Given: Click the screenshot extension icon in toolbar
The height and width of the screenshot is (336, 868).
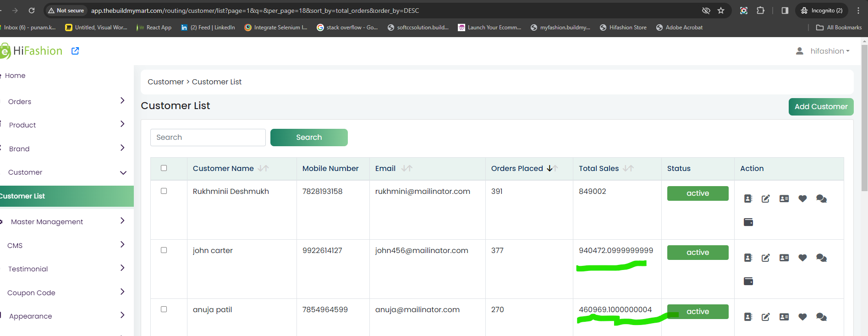Looking at the screenshot, I should pos(744,11).
